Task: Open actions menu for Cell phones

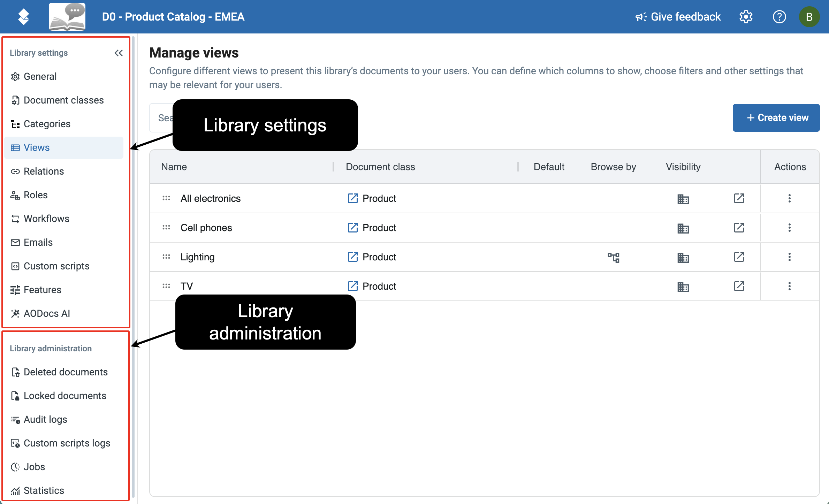Action: click(790, 228)
